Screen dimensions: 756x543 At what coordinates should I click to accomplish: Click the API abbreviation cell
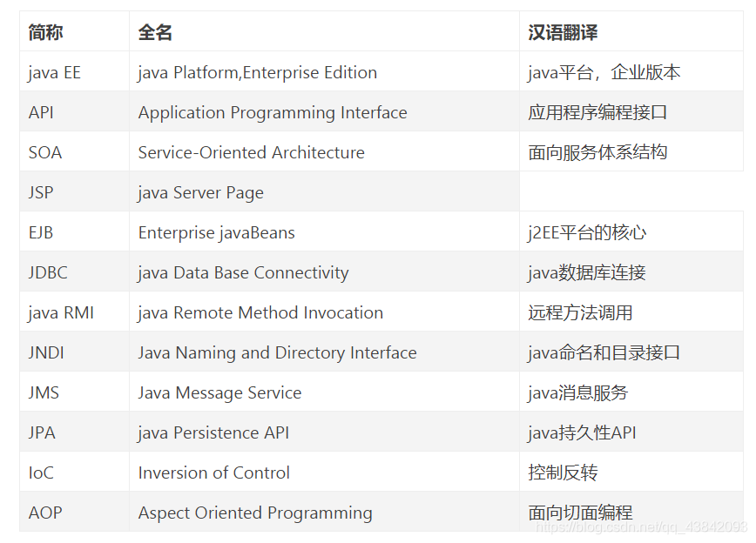click(74, 111)
